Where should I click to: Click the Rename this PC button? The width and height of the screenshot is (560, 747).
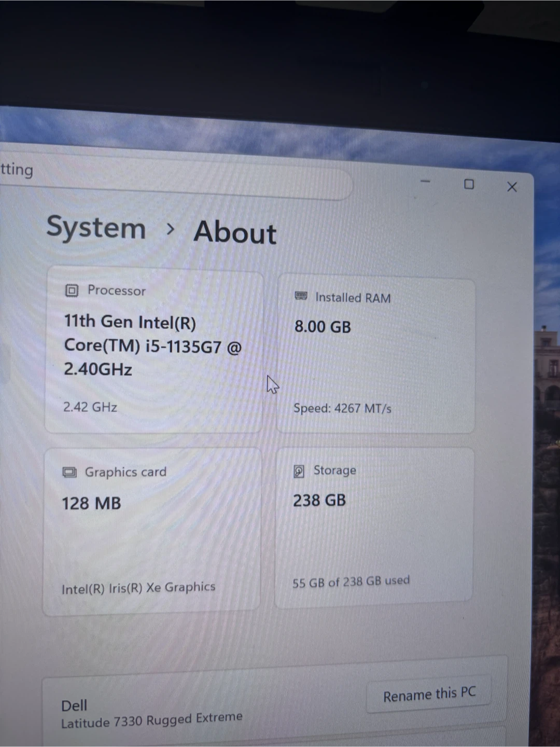tap(429, 694)
